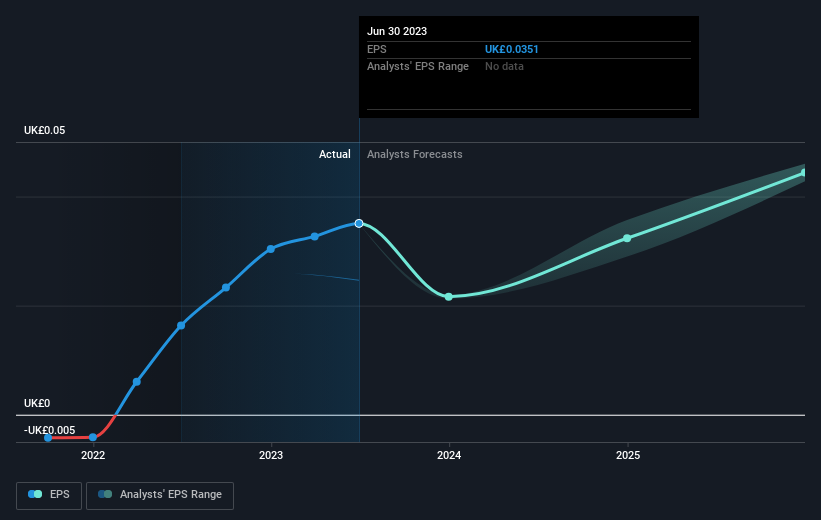
Task: Toggle the Analysts' EPS Range legend
Action: point(160,495)
